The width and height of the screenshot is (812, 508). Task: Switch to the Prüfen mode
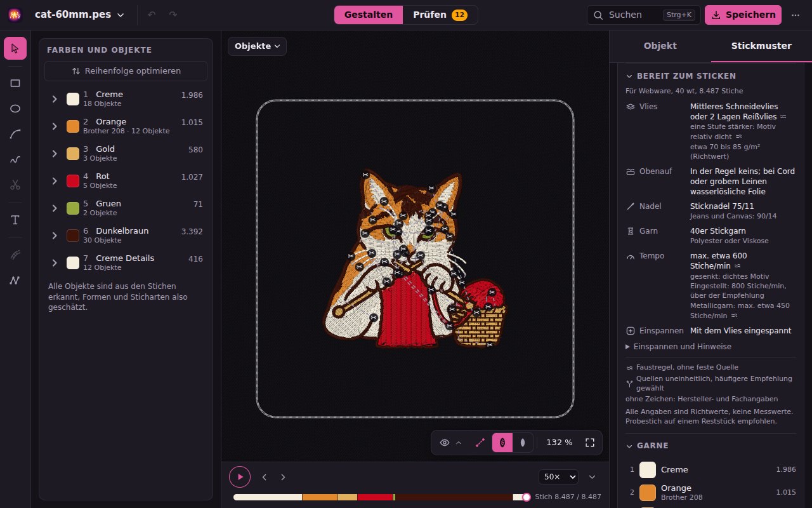440,15
